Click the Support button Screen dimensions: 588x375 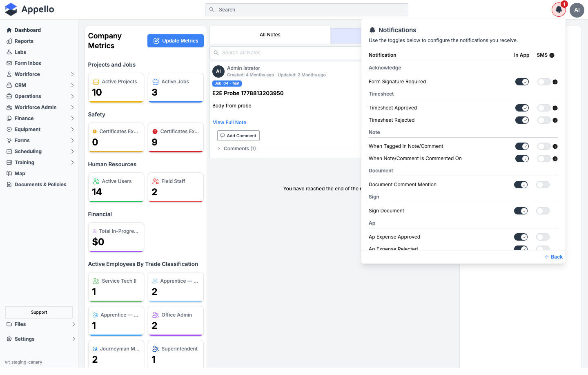point(39,312)
